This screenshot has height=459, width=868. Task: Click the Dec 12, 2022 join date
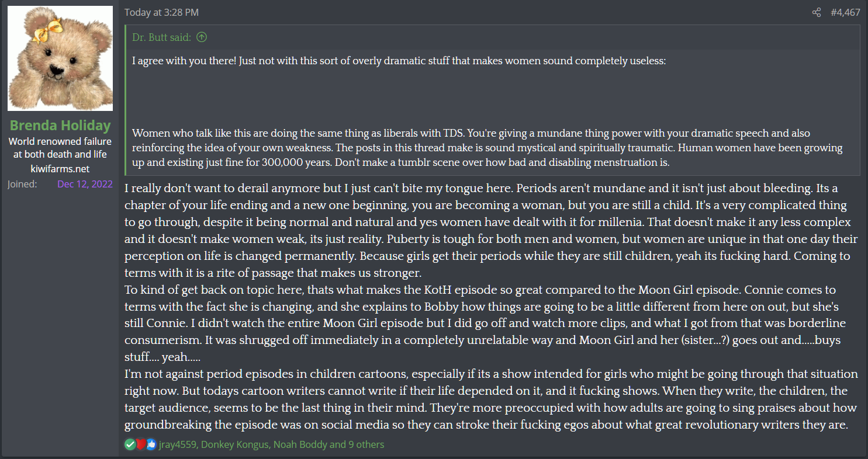click(x=85, y=185)
